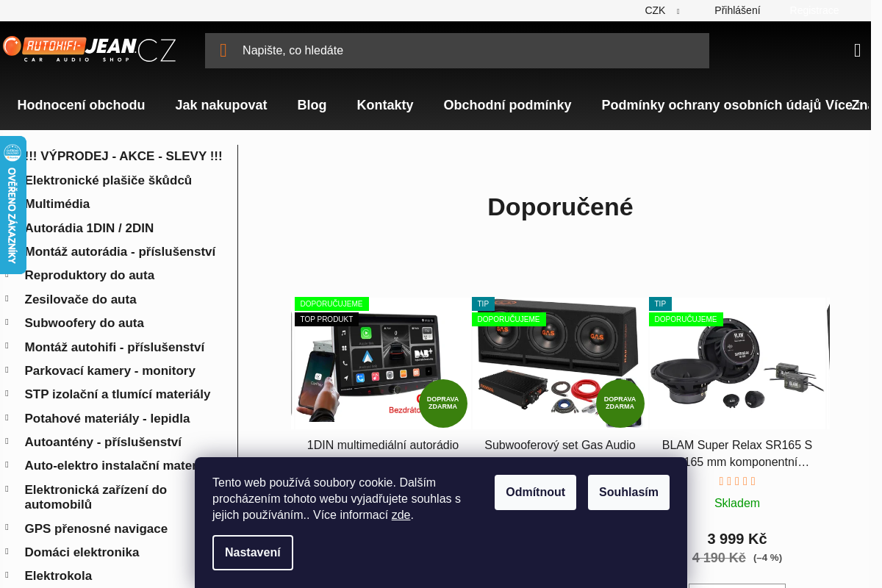Expand Potahové materiály - lepidla arrow

(x=7, y=417)
